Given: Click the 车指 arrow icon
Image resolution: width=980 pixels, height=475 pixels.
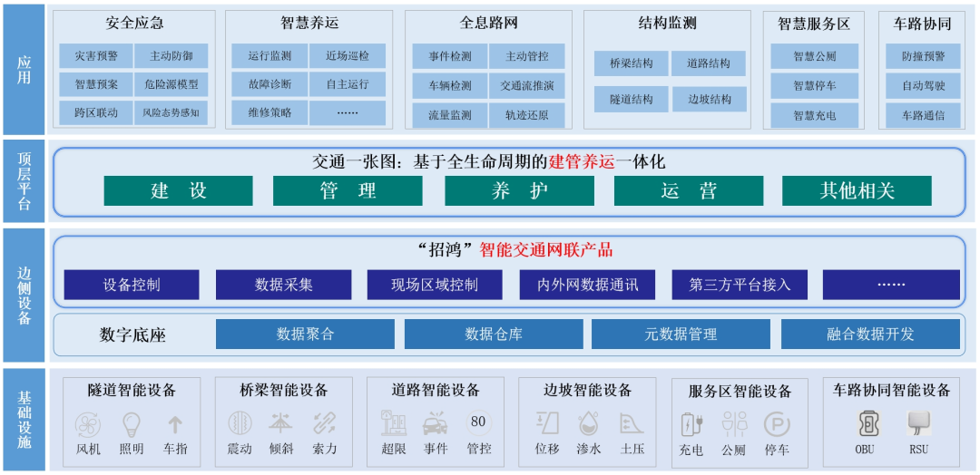Looking at the screenshot, I should [175, 424].
